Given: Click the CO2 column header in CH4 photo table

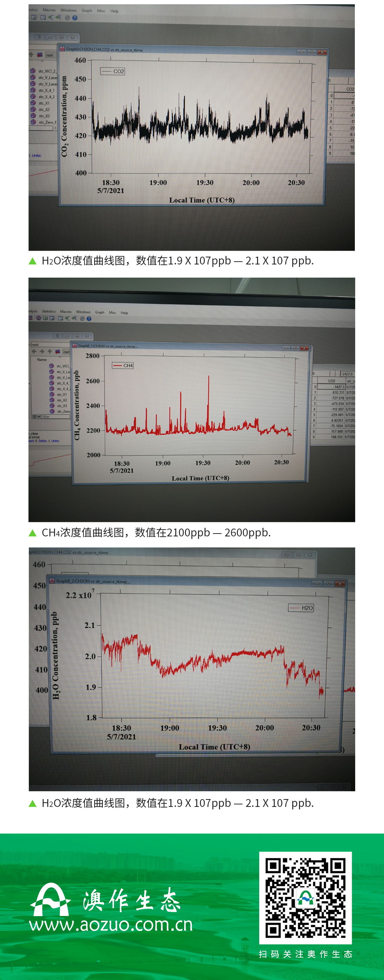Looking at the screenshot, I should [x=331, y=381].
